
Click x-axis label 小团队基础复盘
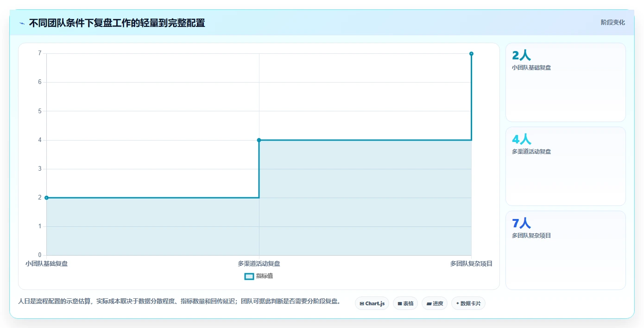pos(46,264)
